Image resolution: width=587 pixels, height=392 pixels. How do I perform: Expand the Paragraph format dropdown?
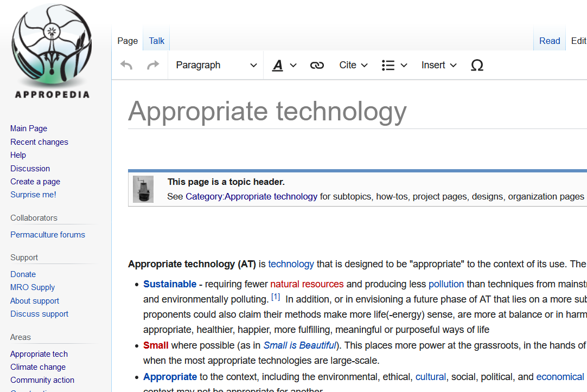click(216, 65)
